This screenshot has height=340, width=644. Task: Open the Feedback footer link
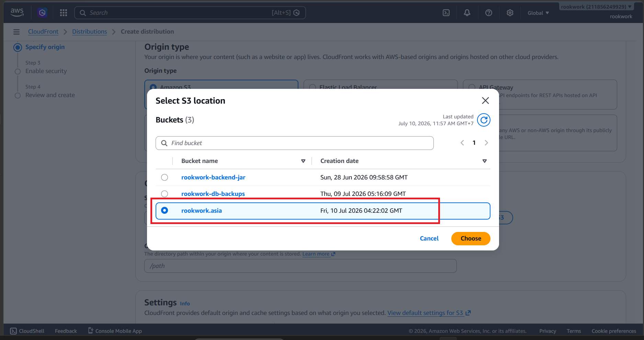66,331
